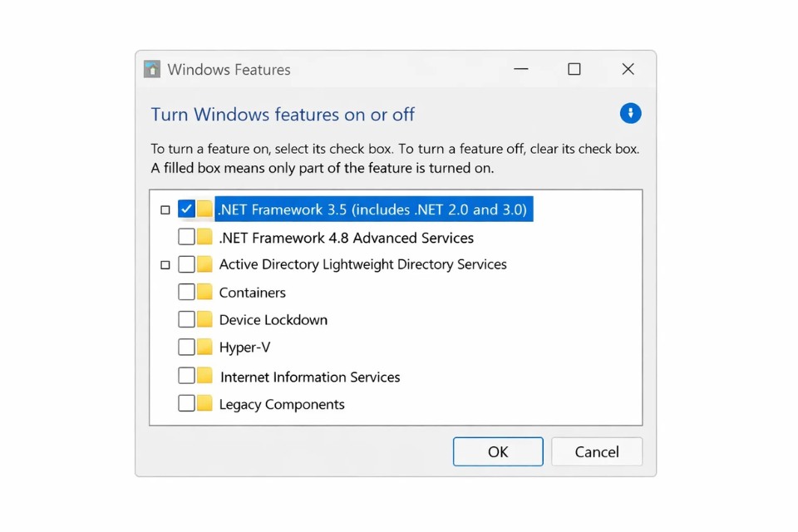The height and width of the screenshot is (532, 798).
Task: Uncheck .NET Framework 3.5
Action: [186, 209]
